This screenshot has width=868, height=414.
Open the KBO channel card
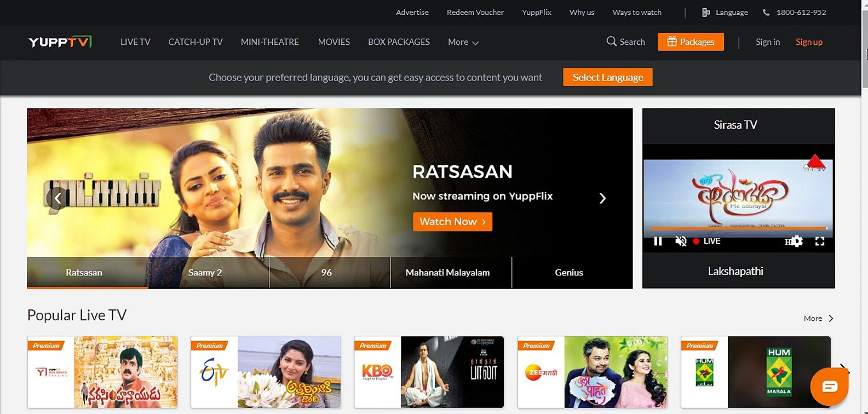(x=429, y=372)
